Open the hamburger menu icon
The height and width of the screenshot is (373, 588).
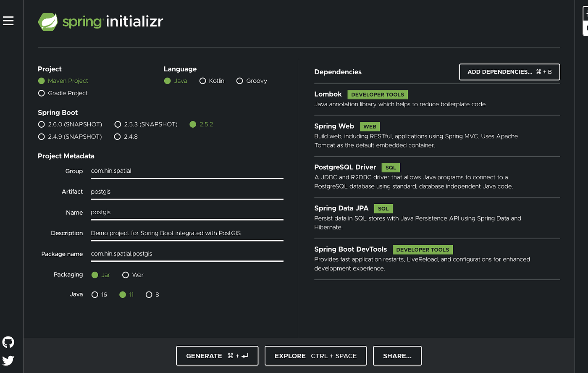click(x=8, y=21)
